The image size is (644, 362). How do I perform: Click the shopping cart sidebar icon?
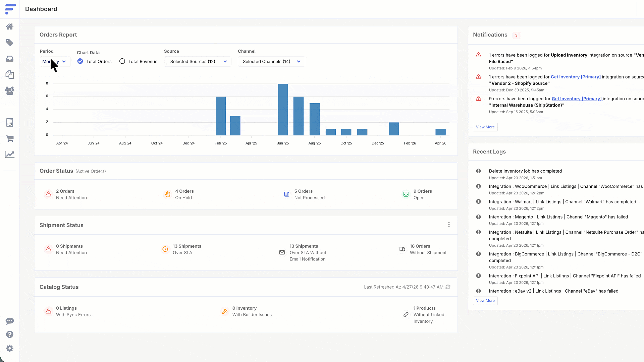point(10,138)
